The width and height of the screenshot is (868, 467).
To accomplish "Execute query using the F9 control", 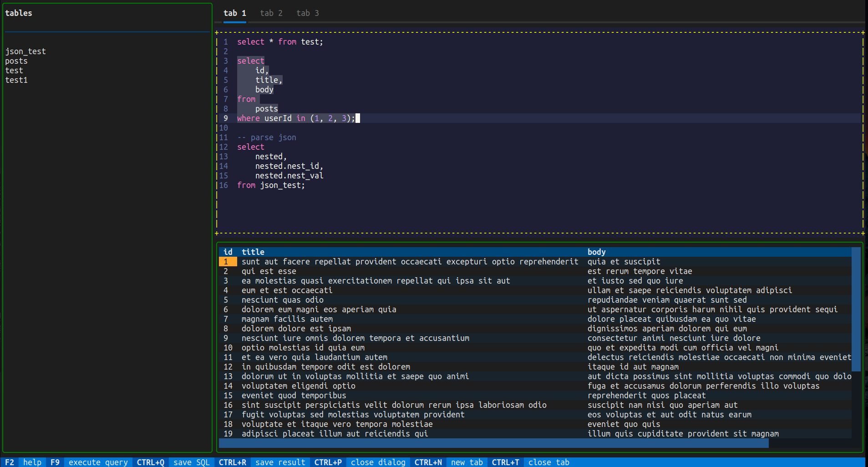I will tap(55, 462).
